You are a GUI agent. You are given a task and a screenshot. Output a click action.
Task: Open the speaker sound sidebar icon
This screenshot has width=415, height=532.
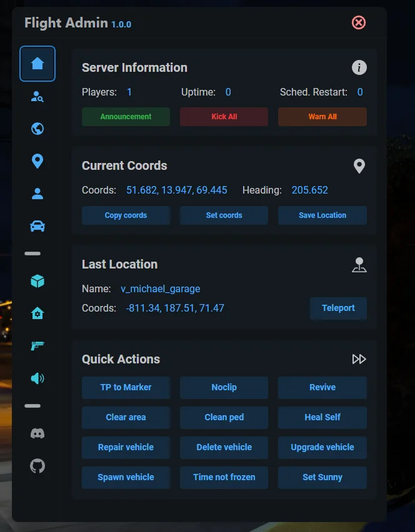[37, 378]
